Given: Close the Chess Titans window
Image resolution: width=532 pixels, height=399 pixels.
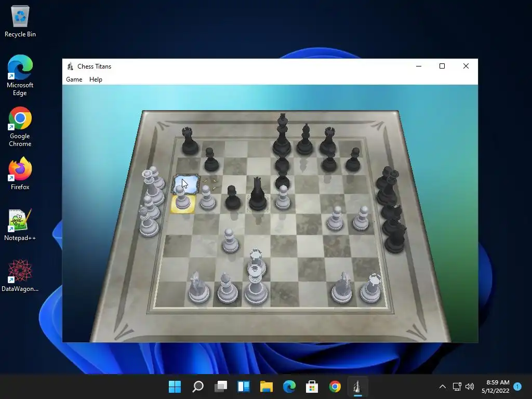Looking at the screenshot, I should pyautogui.click(x=466, y=66).
